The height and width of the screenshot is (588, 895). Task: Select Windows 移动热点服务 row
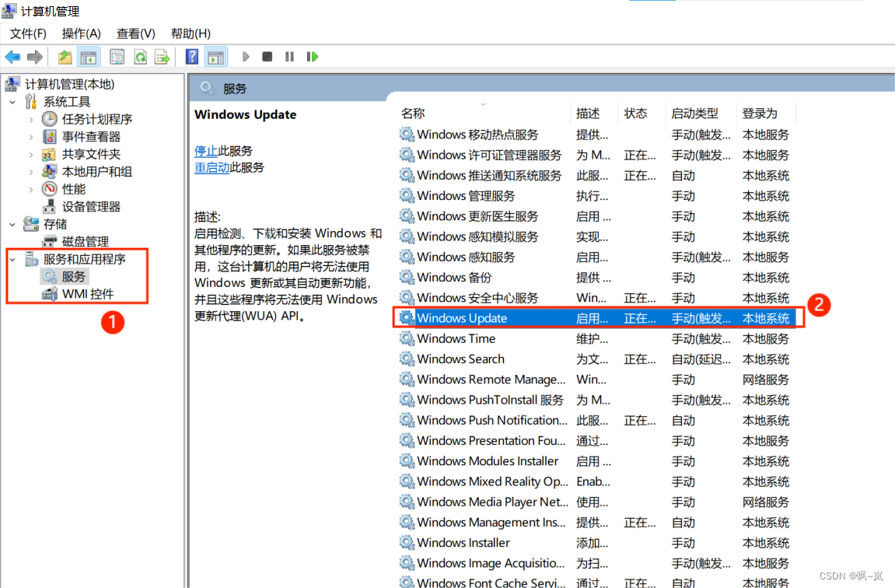[x=596, y=135]
